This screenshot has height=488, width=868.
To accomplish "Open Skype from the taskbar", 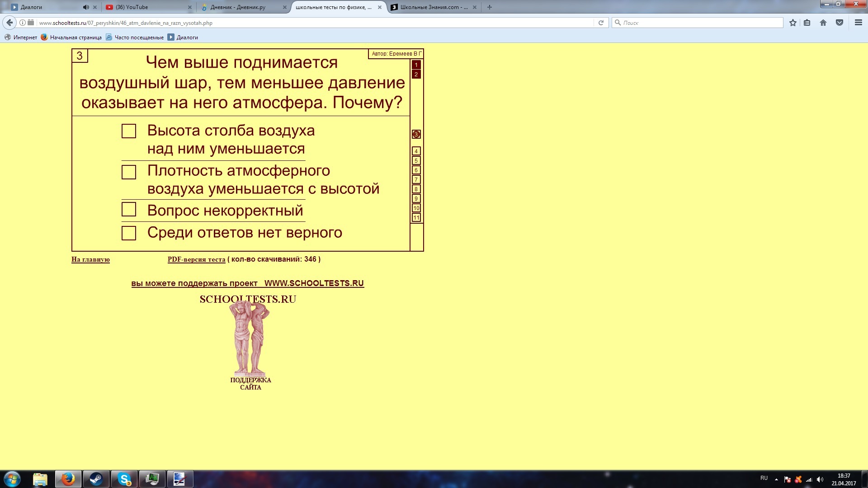I will 124,479.
